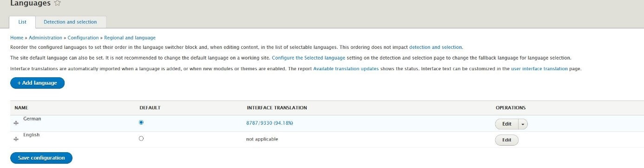Click the DEFAULT column header
The height and width of the screenshot is (168, 644).
[150, 108]
